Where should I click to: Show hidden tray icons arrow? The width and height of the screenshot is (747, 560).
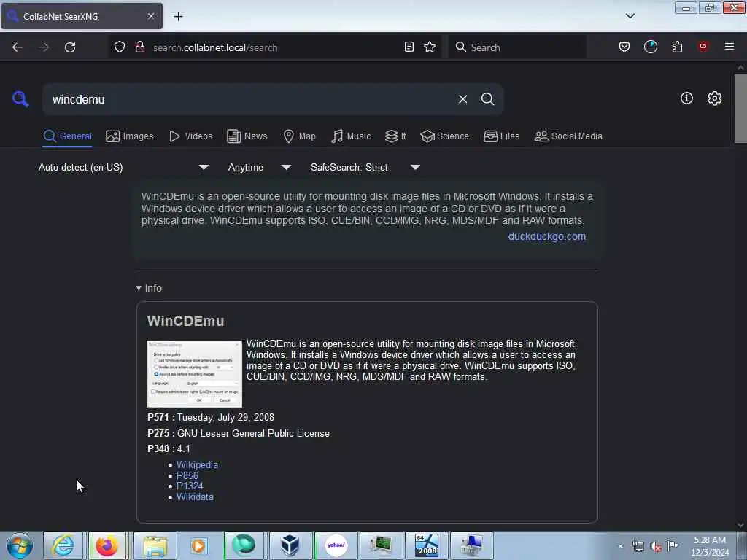tap(620, 547)
